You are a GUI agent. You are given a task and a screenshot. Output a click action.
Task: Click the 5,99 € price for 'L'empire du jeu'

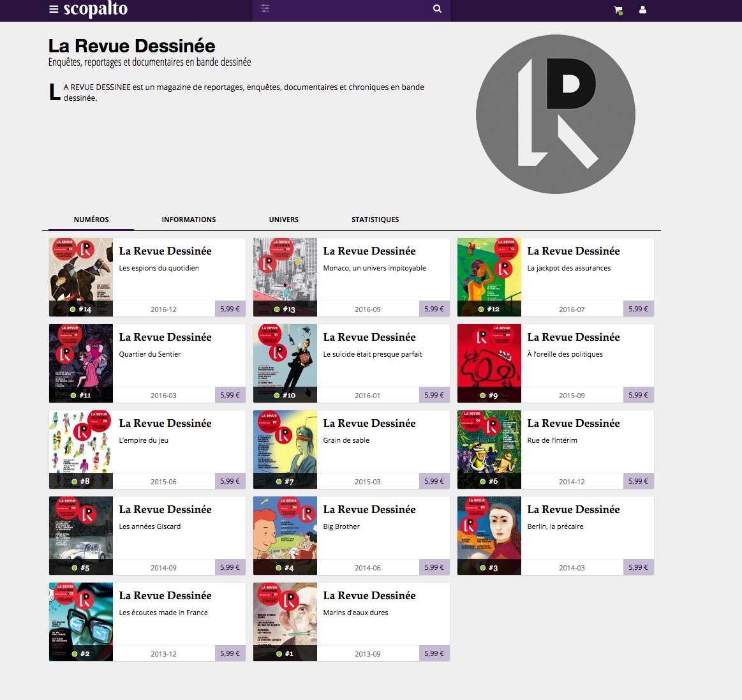[x=230, y=481]
